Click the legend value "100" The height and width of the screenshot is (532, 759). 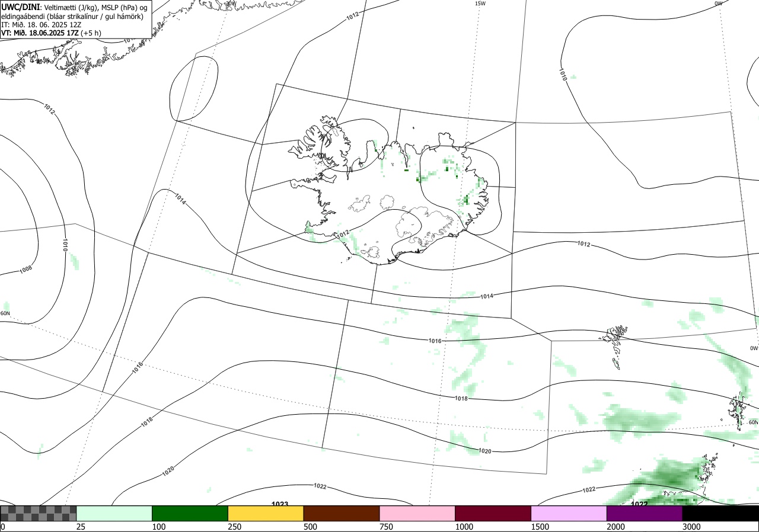[159, 527]
